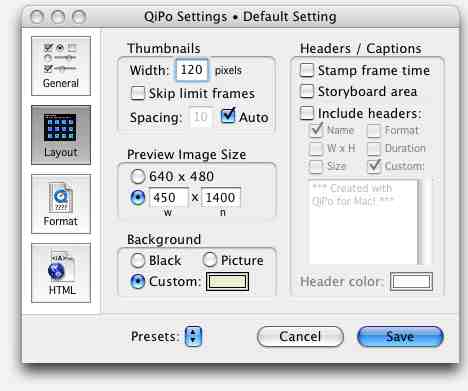Focus the thumbnail Width field
The height and width of the screenshot is (391, 468).
(x=192, y=70)
